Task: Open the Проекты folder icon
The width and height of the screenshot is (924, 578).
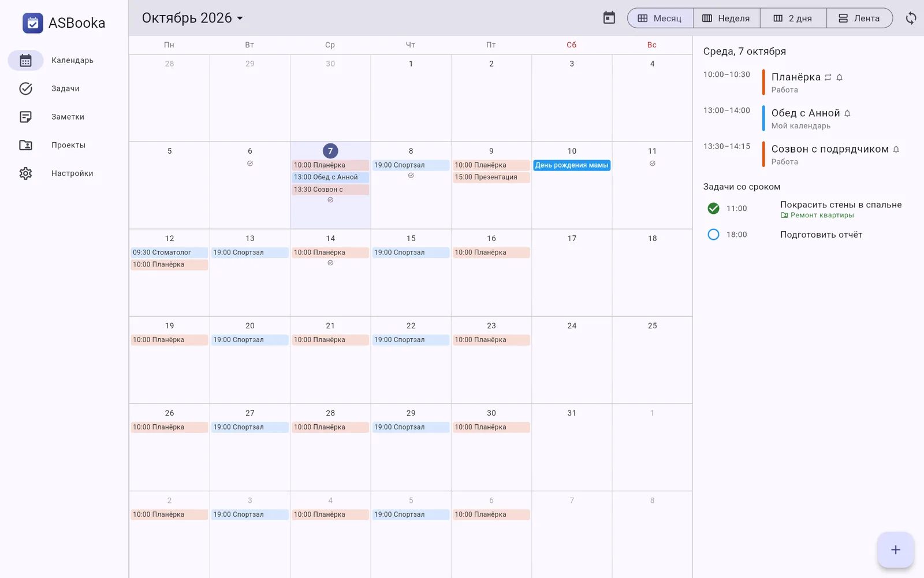Action: [25, 145]
